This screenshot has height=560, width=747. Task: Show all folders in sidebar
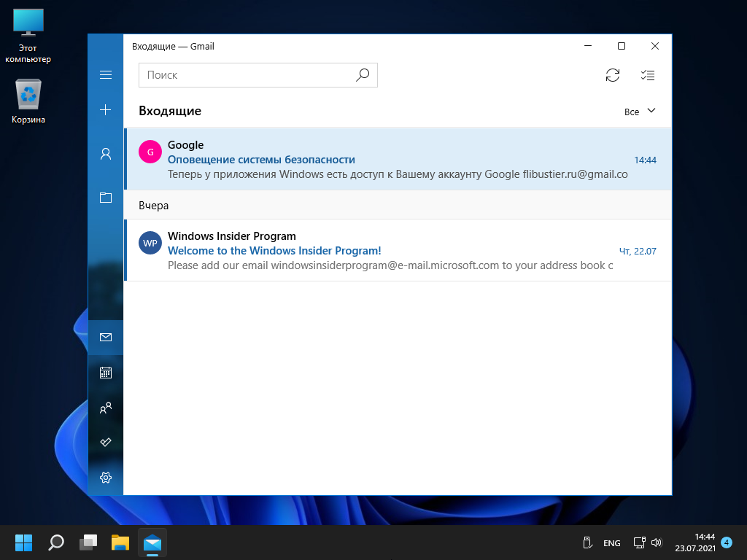click(106, 198)
